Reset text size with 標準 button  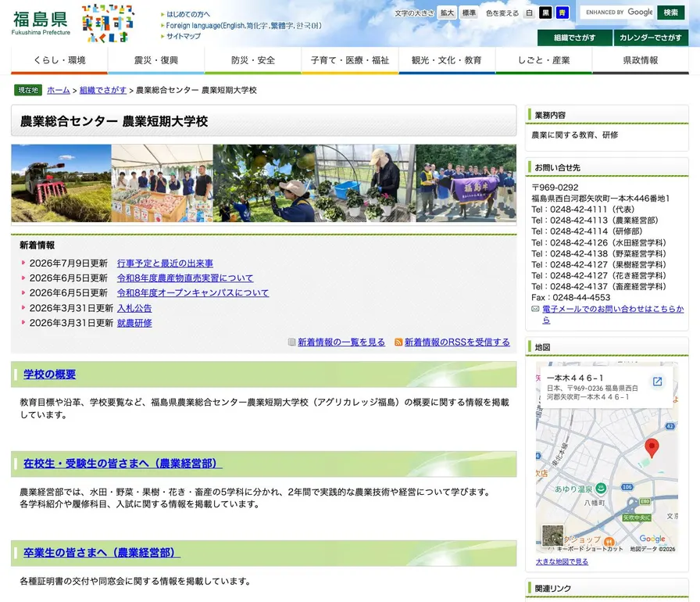pyautogui.click(x=469, y=13)
